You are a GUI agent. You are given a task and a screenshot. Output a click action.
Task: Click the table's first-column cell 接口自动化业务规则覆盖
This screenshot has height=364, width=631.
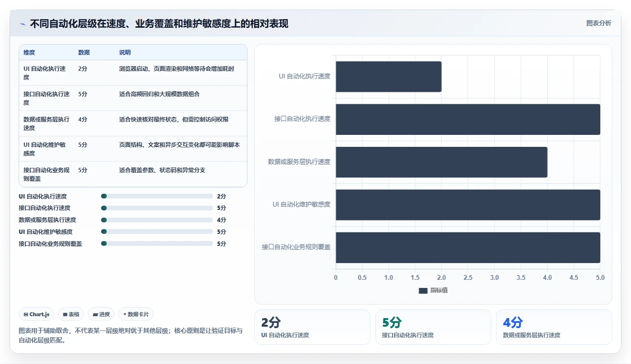pos(46,174)
